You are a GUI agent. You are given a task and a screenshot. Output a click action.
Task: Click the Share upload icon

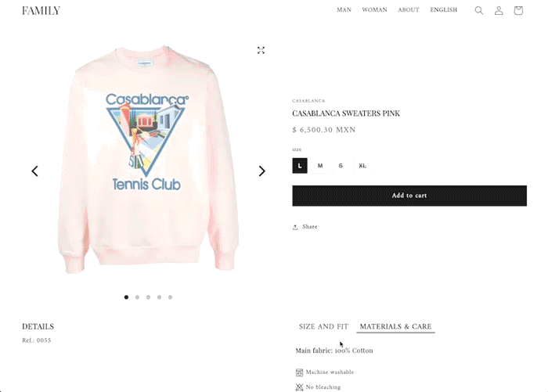[x=295, y=227]
